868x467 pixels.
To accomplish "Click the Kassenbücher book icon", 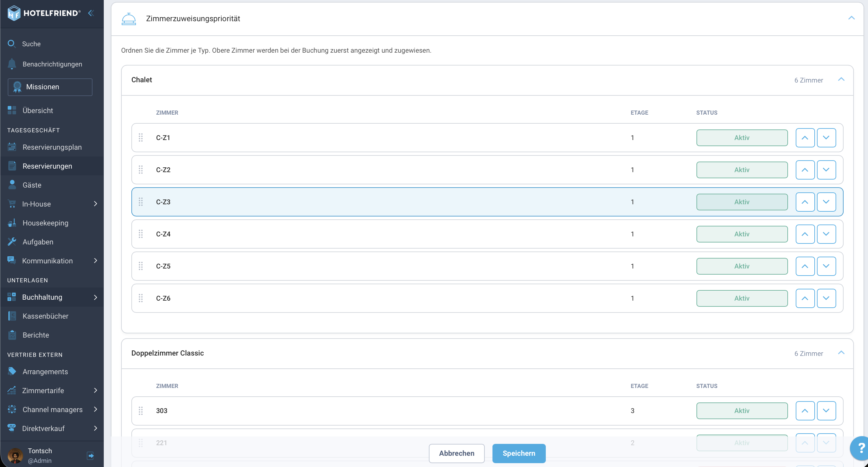I will [12, 316].
